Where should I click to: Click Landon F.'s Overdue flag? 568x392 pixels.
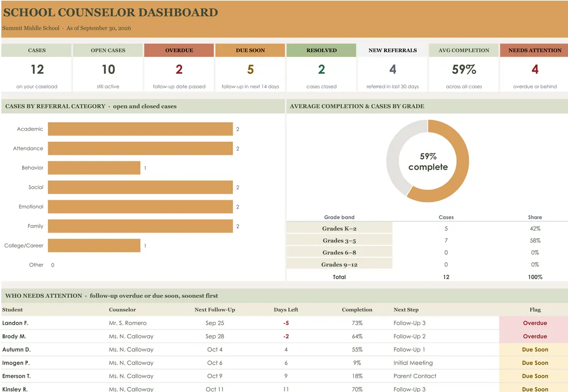[x=534, y=323]
